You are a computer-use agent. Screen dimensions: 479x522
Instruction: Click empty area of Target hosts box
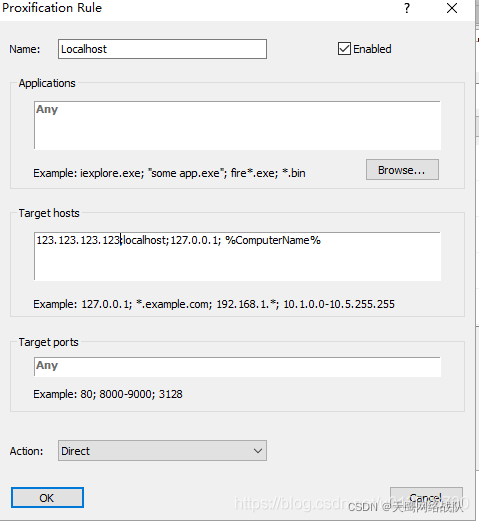pos(237,264)
